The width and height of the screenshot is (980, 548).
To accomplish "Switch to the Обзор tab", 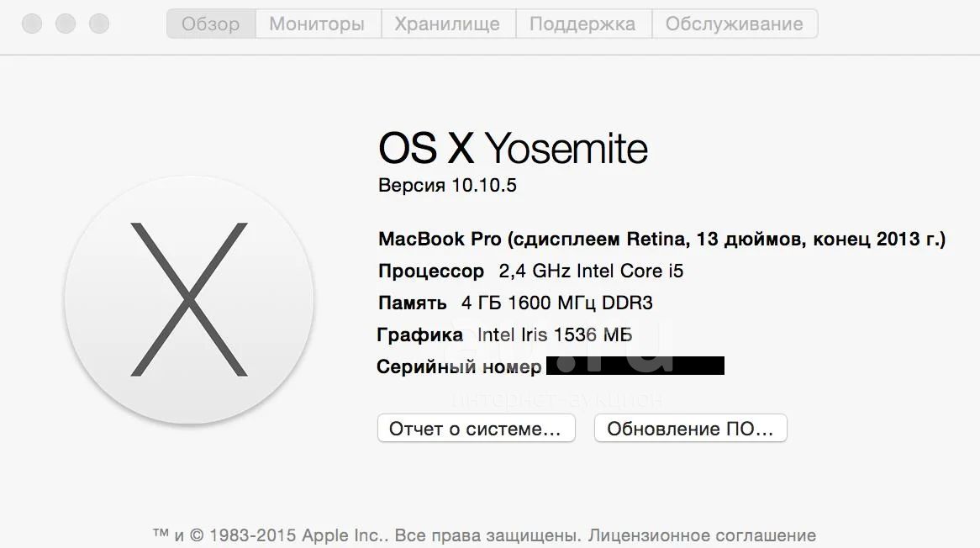I will [x=211, y=24].
